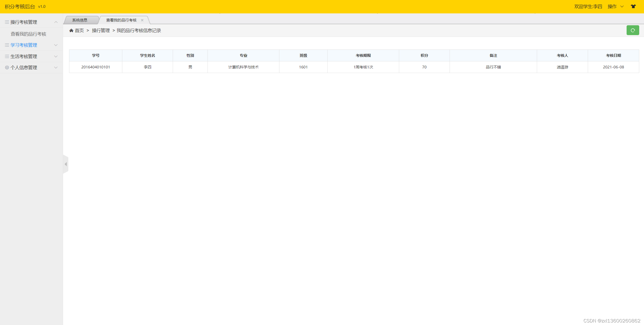
Task: Expand the 生活考核管理 menu chevron
Action: pos(56,56)
